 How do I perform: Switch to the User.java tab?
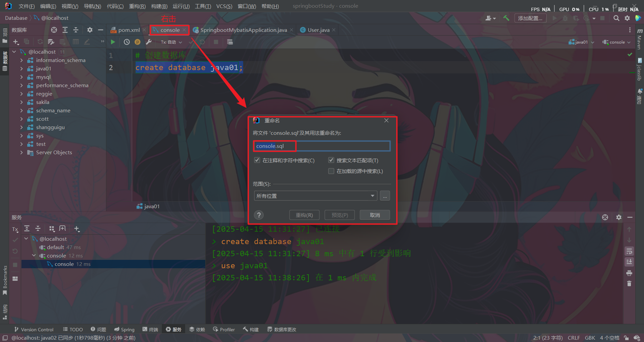tap(318, 30)
